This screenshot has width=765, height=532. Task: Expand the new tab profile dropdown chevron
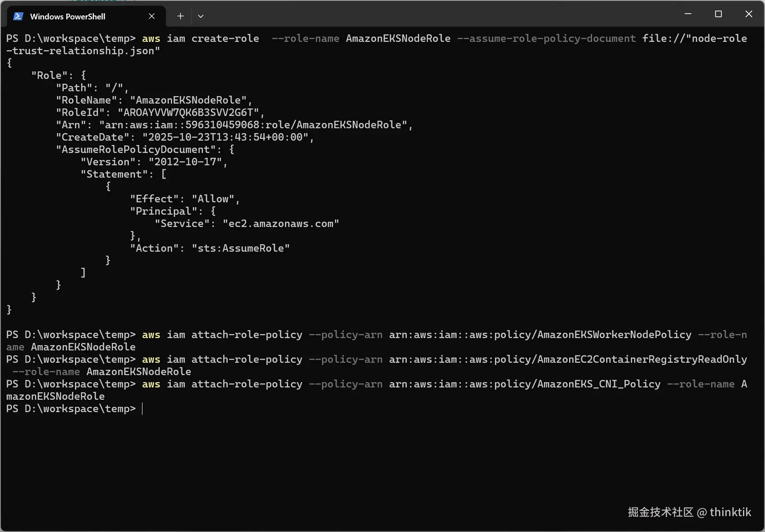pyautogui.click(x=201, y=16)
